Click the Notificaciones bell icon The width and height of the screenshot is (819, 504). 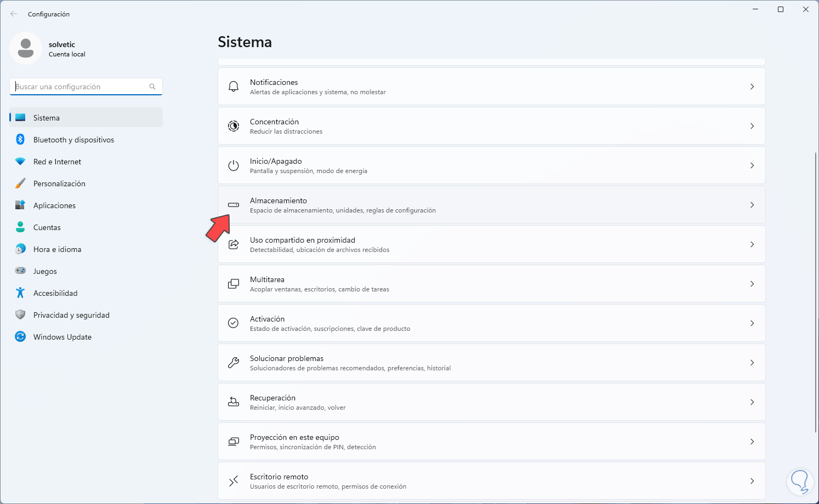[x=234, y=87]
